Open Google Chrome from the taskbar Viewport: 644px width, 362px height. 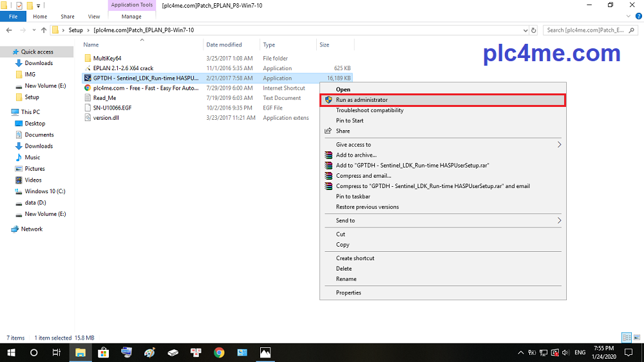click(x=219, y=352)
